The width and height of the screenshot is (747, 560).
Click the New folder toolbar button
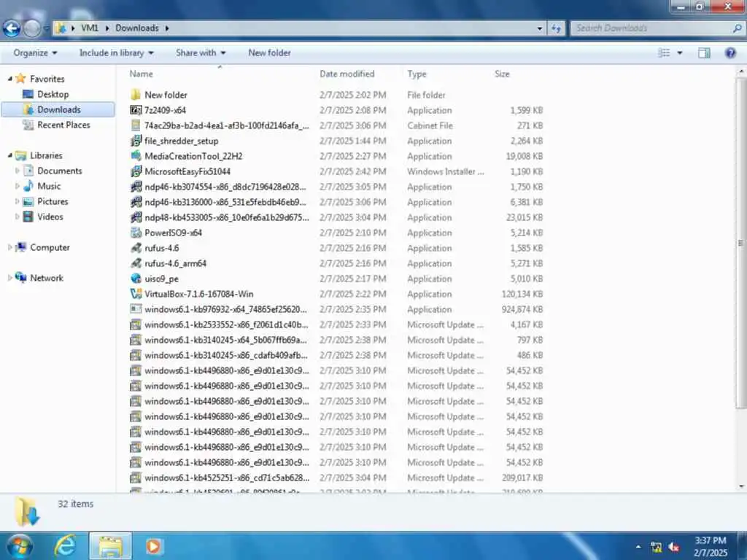coord(269,52)
